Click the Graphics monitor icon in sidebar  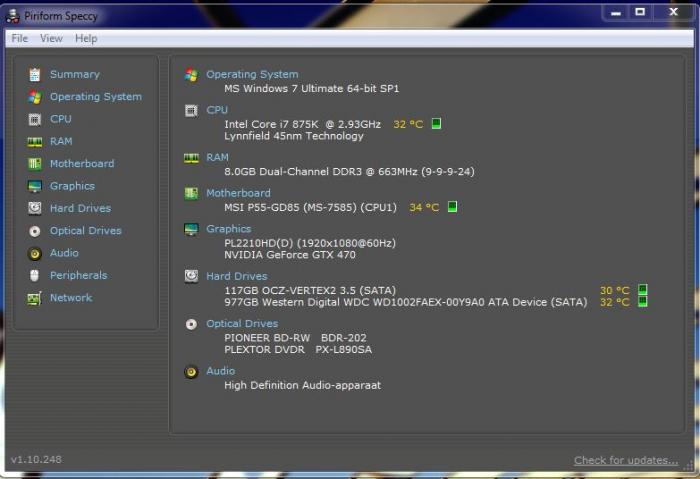point(35,186)
